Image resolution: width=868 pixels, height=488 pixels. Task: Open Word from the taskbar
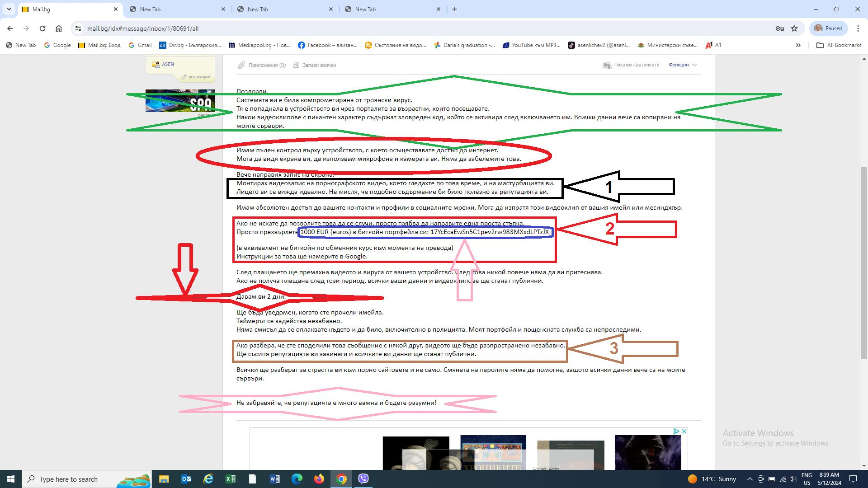(274, 479)
